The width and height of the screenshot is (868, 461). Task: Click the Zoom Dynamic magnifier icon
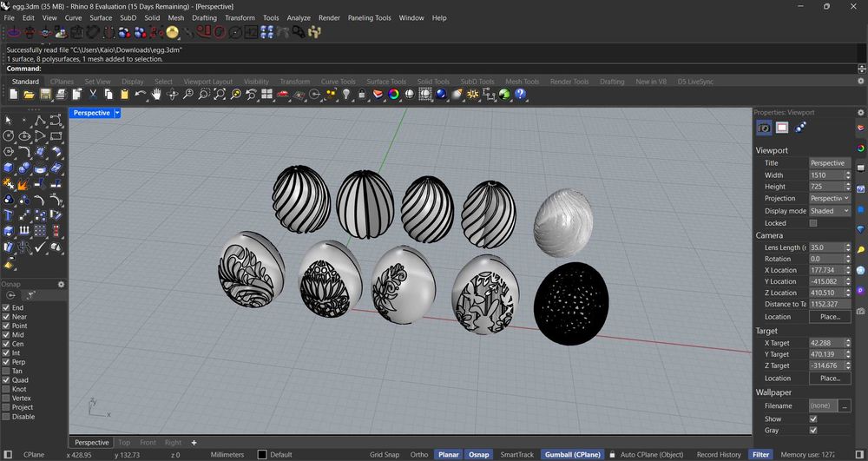(188, 95)
